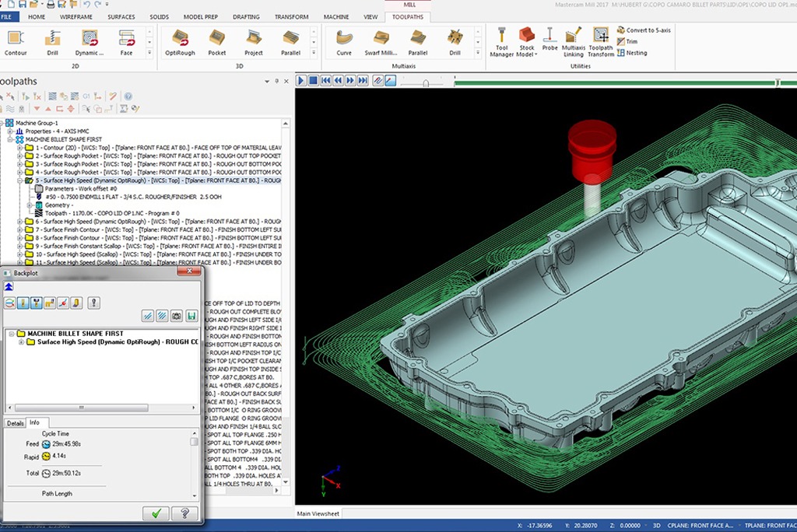Step back in the backplot

coord(338,80)
